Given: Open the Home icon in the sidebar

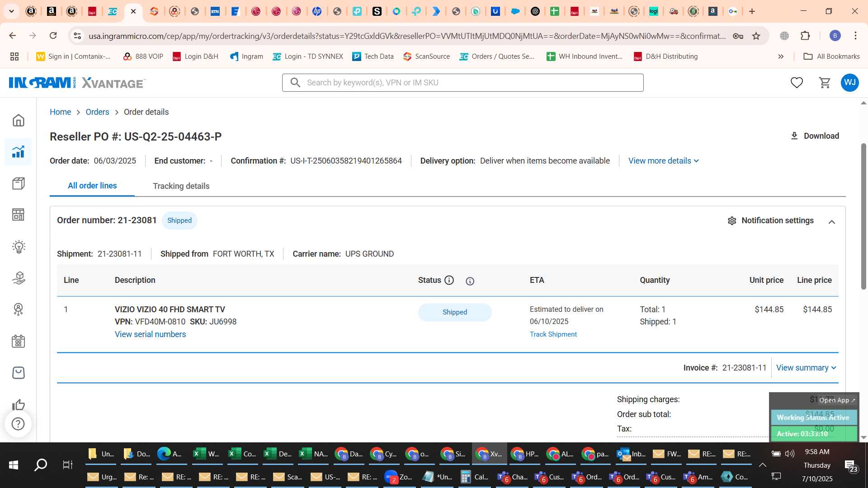Looking at the screenshot, I should [18, 120].
